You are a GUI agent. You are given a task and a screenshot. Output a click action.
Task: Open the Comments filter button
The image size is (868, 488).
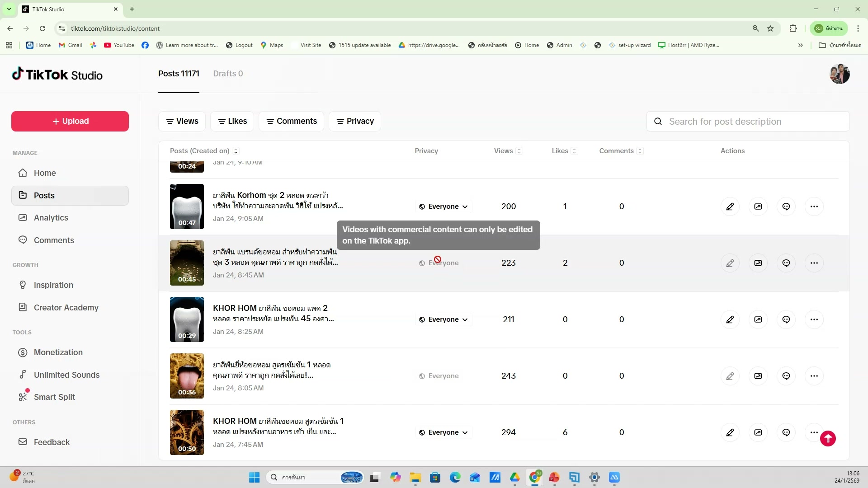point(291,121)
